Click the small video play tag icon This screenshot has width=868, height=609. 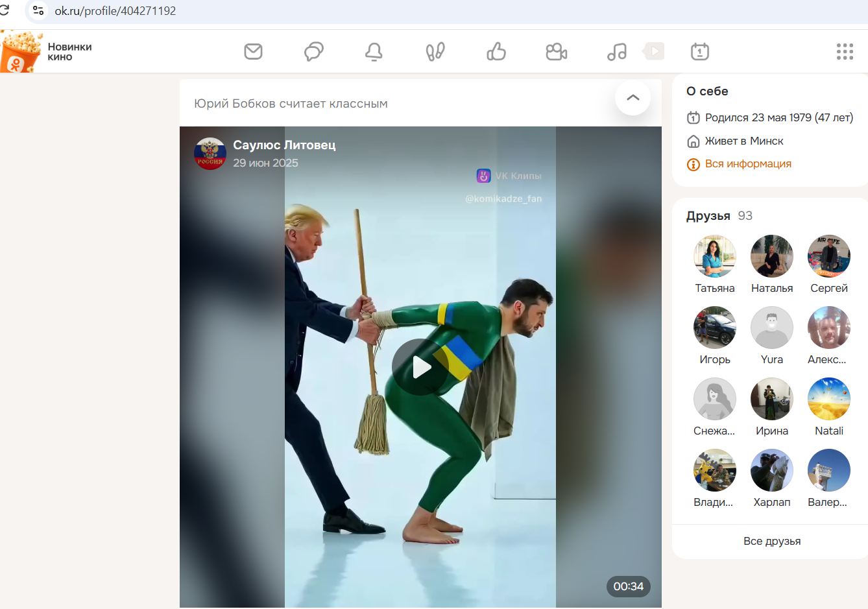point(654,51)
